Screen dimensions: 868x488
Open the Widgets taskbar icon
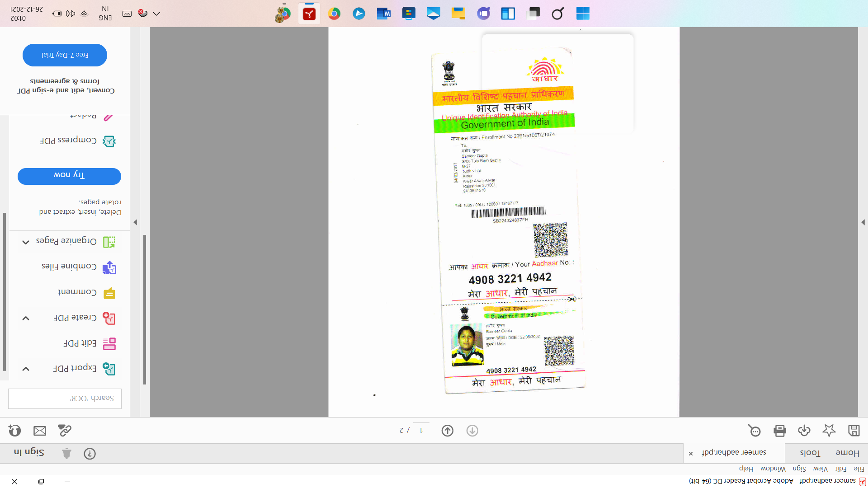[508, 14]
